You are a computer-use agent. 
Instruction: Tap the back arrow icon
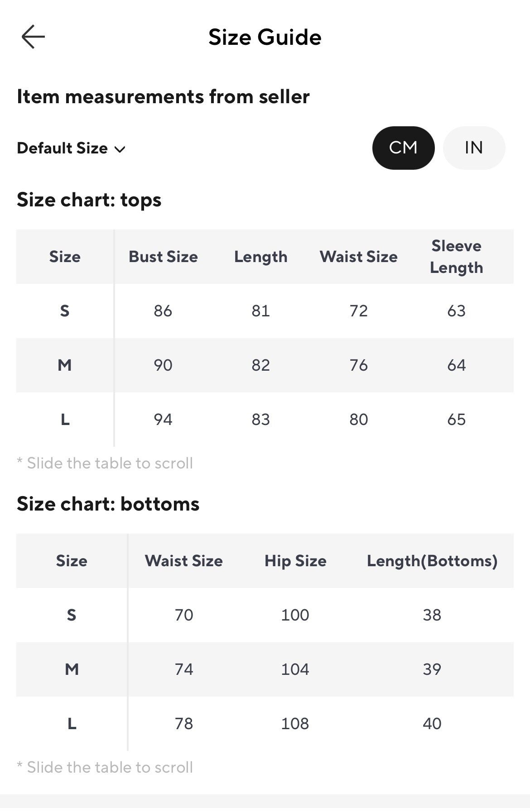33,37
